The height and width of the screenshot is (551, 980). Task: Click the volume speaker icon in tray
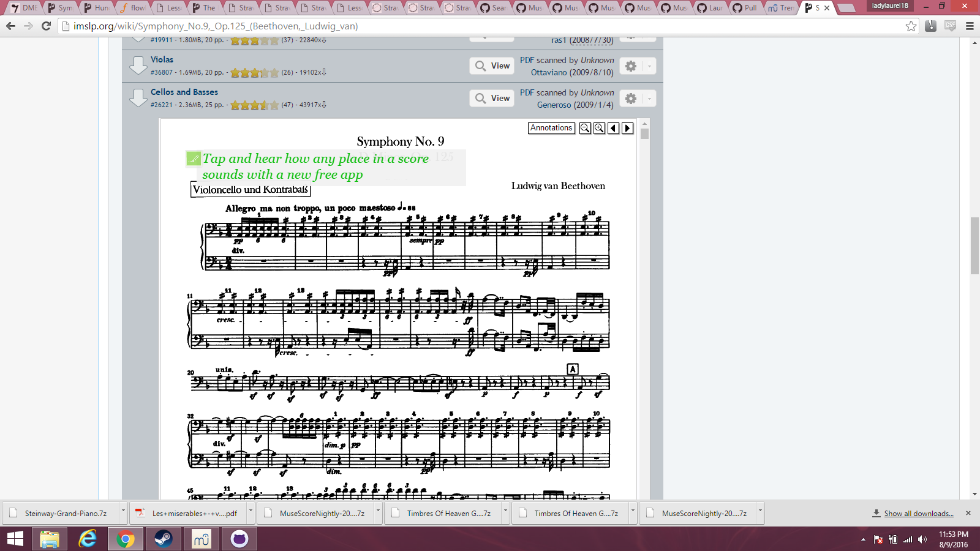[923, 539]
